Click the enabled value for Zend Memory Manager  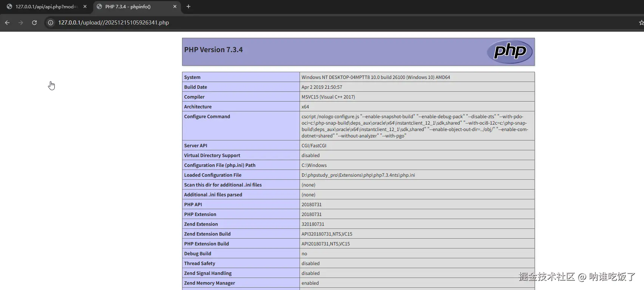click(310, 283)
